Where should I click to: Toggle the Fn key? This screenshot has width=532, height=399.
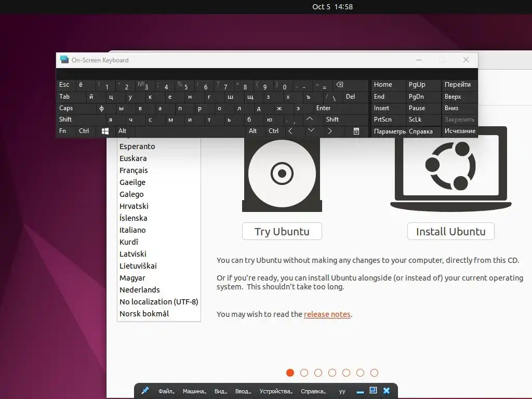click(66, 131)
